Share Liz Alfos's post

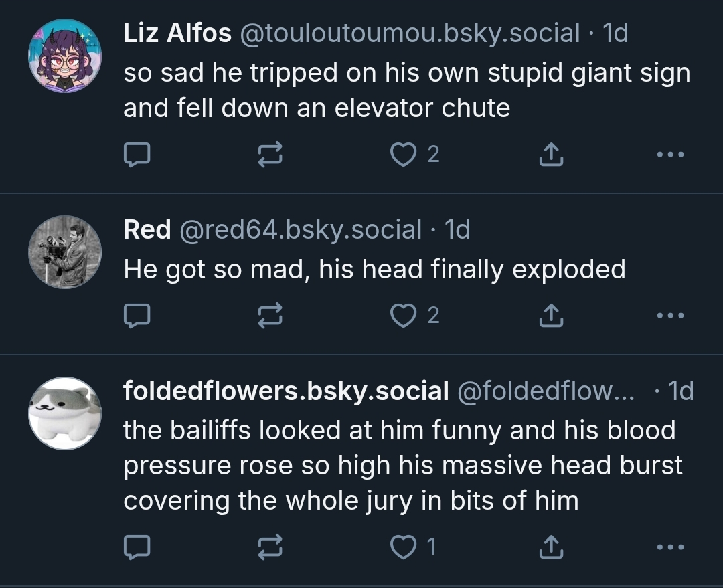pos(551,155)
